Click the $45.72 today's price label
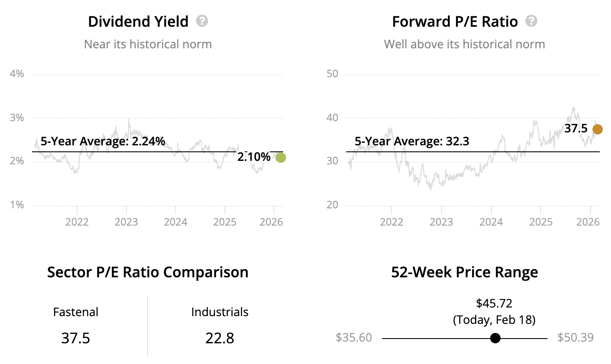This screenshot has height=364, width=611. point(494,303)
